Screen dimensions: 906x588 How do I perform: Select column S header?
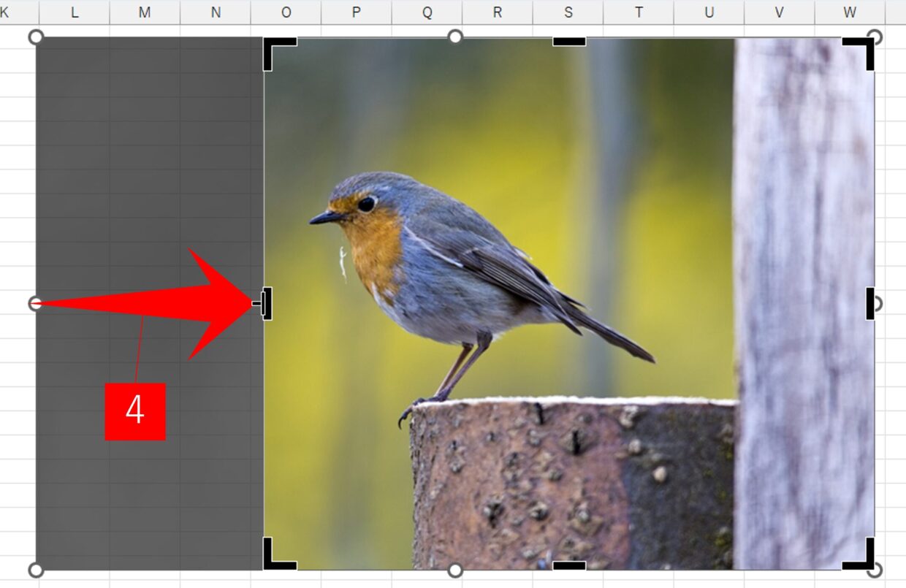click(568, 12)
